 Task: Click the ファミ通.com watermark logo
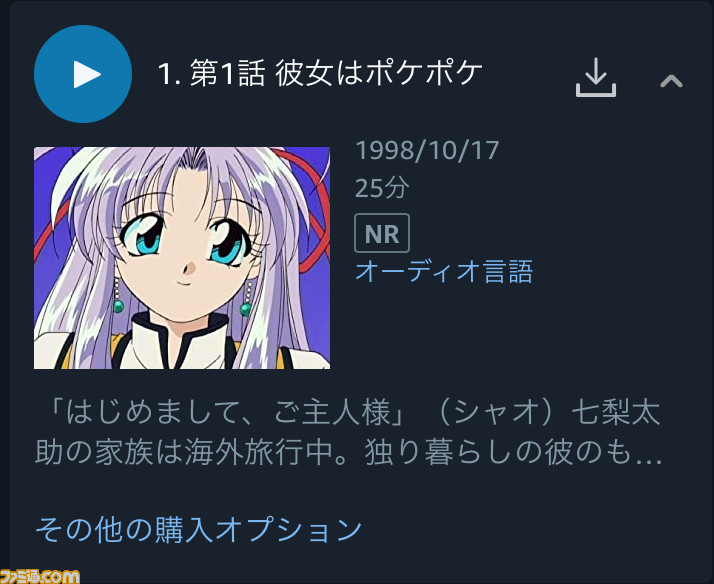40,576
